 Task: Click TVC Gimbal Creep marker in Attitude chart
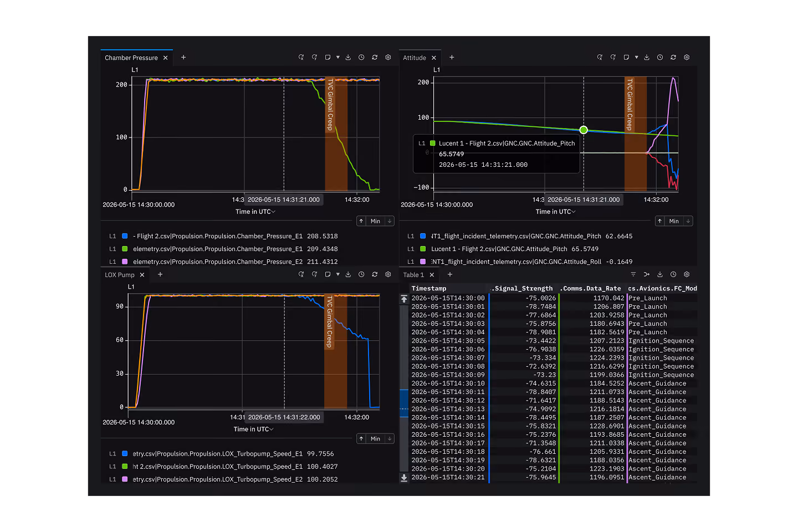(630, 104)
